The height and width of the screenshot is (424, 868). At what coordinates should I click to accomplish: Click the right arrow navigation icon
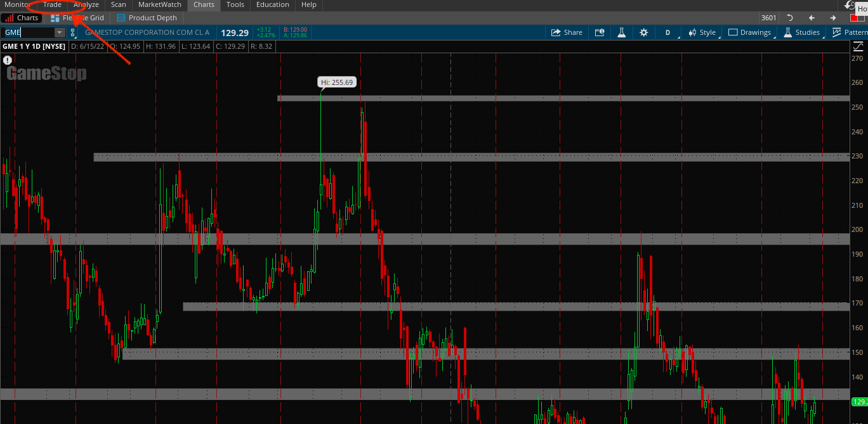833,18
